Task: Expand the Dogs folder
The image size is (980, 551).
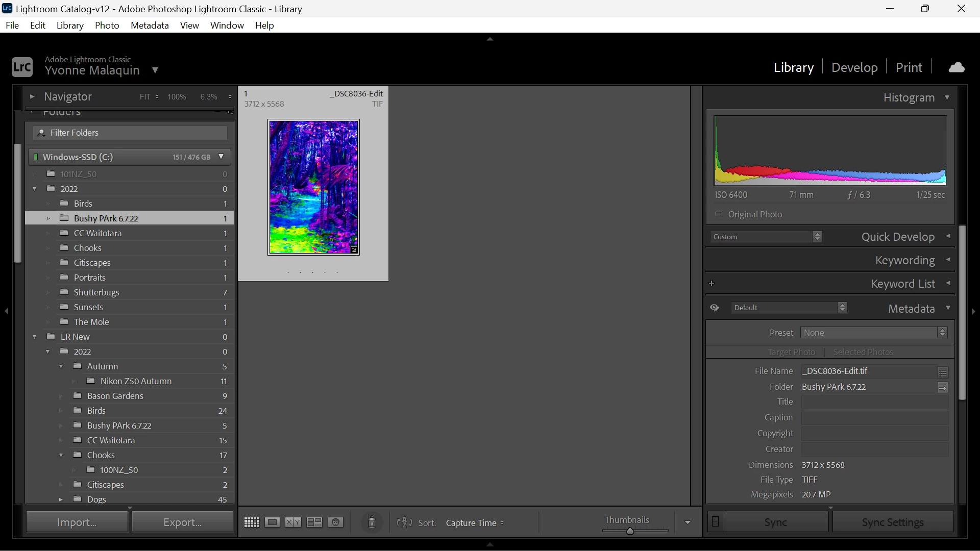Action: pyautogui.click(x=61, y=499)
